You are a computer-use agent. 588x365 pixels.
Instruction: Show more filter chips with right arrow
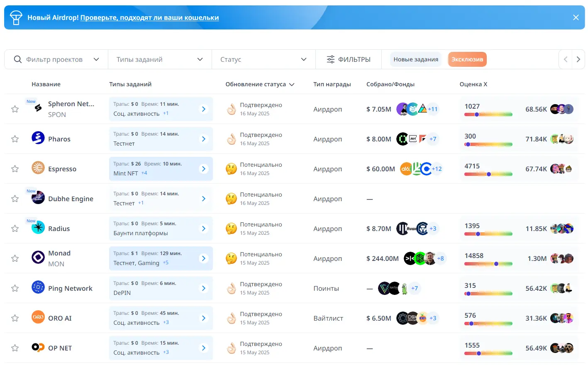pos(578,59)
